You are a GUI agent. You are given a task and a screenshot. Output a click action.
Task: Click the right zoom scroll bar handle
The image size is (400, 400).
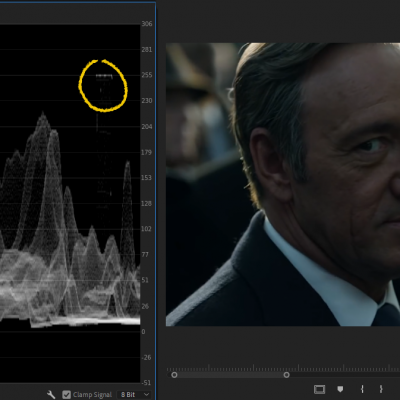(287, 375)
